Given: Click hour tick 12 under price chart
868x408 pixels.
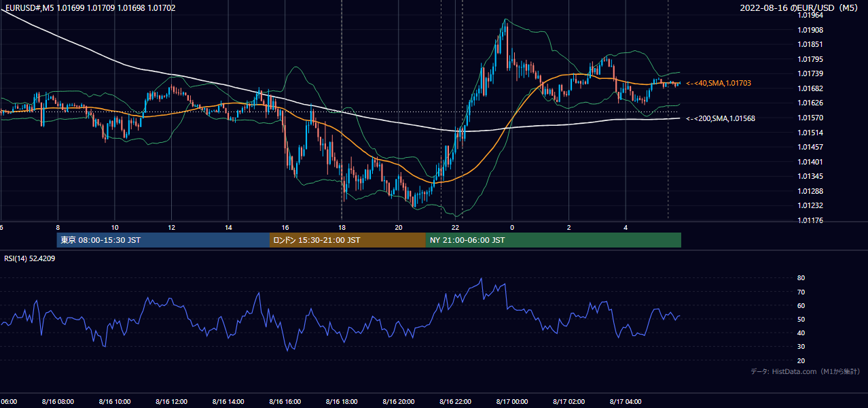Looking at the screenshot, I should tap(171, 227).
